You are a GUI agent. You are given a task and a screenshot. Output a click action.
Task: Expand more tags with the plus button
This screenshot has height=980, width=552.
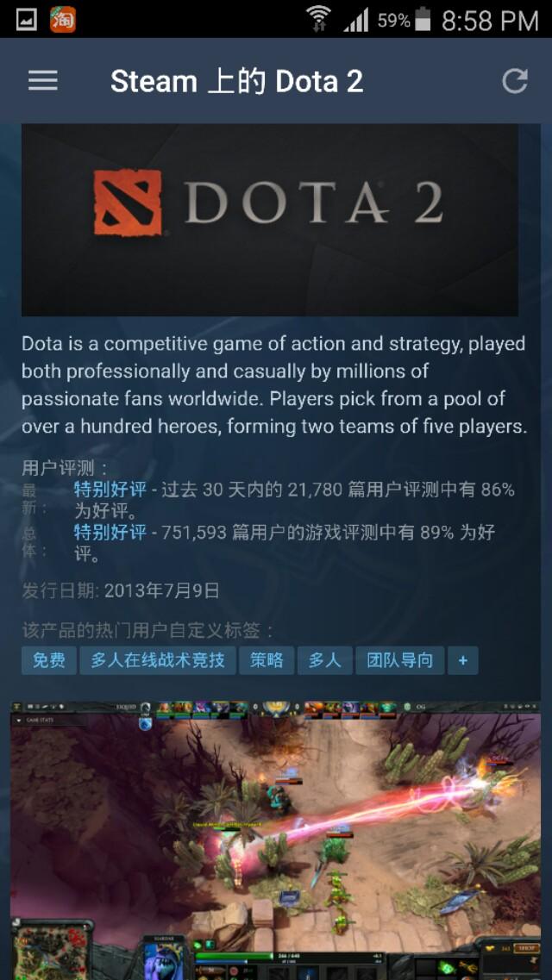462,660
